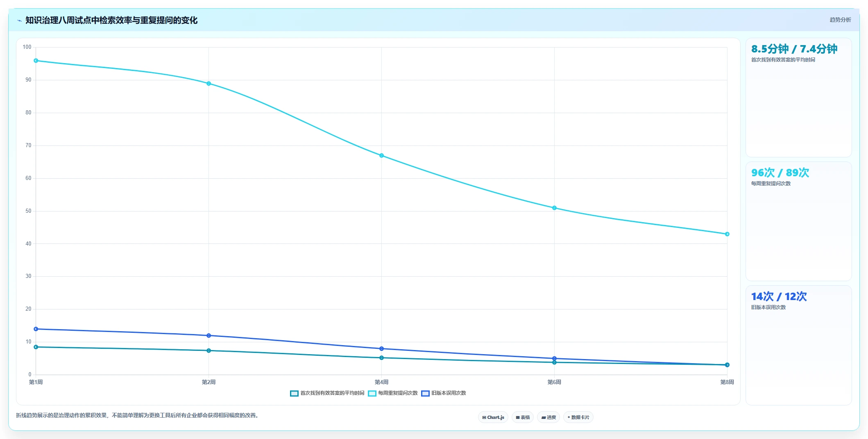Screen dimensions: 868x439
Task: Click the 第4周 point on the 平均时间 line
Action: 382,358
